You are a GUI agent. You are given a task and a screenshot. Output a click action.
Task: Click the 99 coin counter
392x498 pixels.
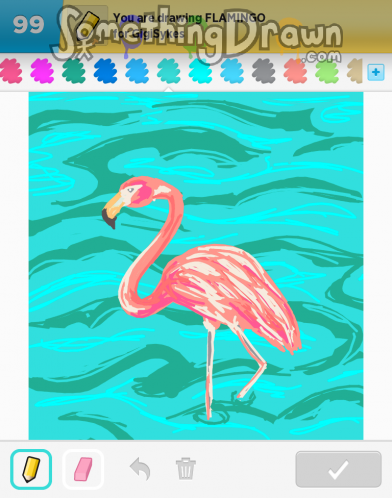(28, 25)
